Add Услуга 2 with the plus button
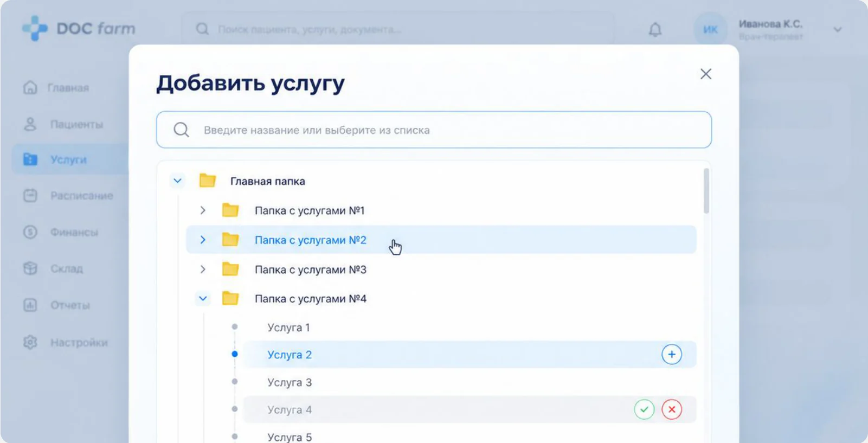The width and height of the screenshot is (868, 443). [x=671, y=355]
